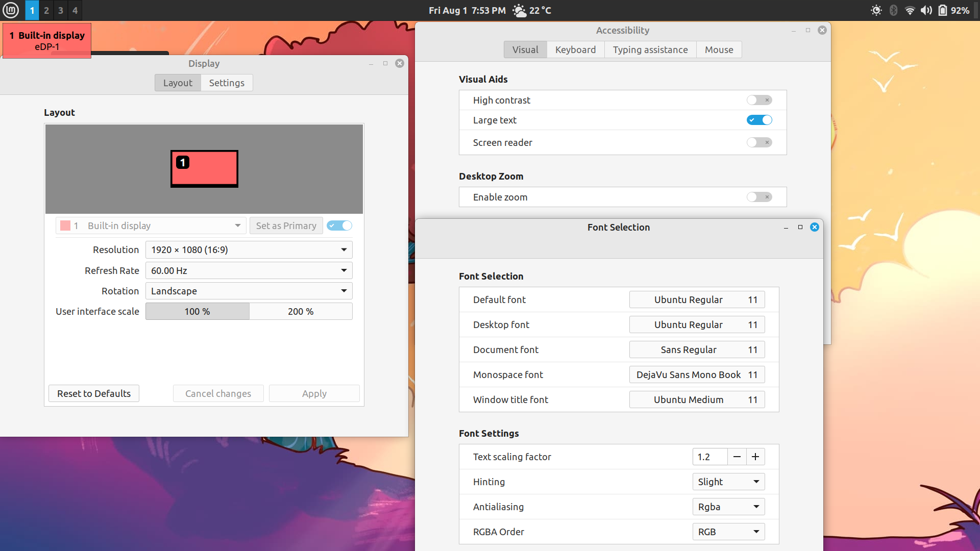Open the Display Settings tab
This screenshot has height=551, width=980.
[227, 83]
